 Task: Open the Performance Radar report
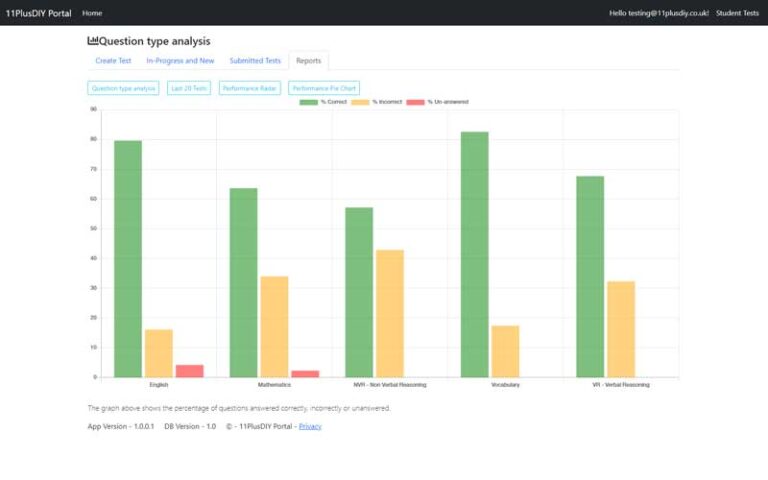click(x=250, y=88)
